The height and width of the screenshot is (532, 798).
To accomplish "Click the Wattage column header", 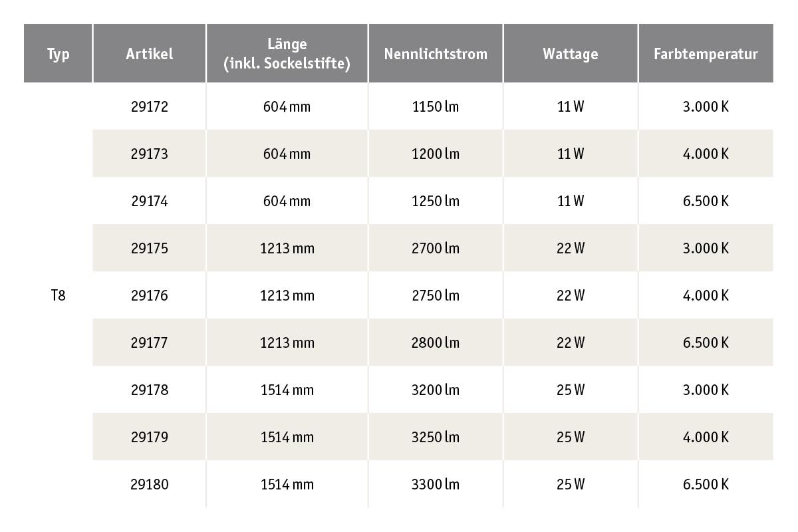I will [570, 54].
